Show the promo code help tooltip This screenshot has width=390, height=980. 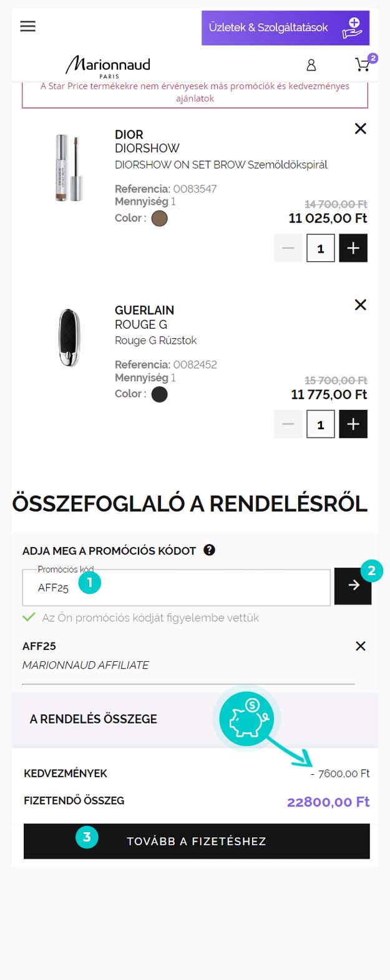click(210, 550)
